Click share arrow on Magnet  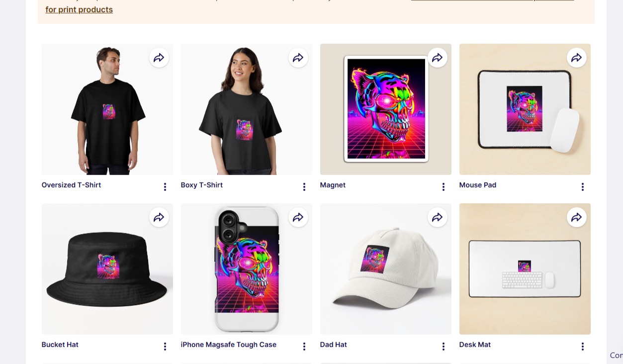tap(438, 58)
